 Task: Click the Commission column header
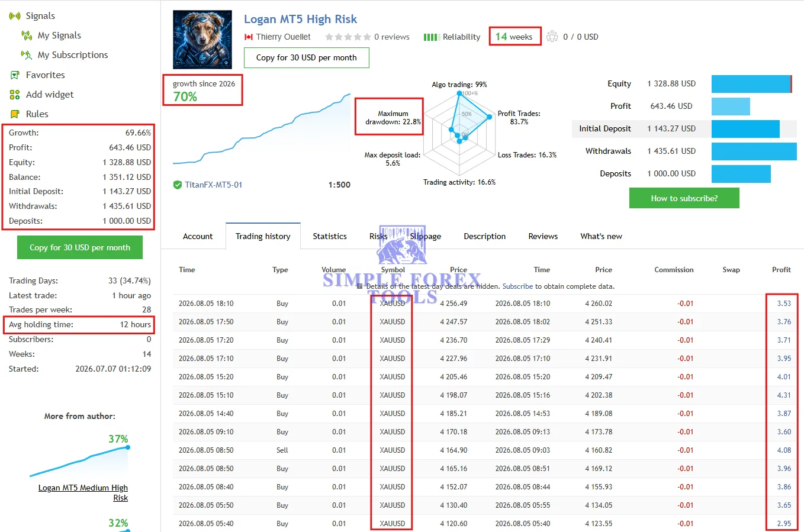point(674,270)
